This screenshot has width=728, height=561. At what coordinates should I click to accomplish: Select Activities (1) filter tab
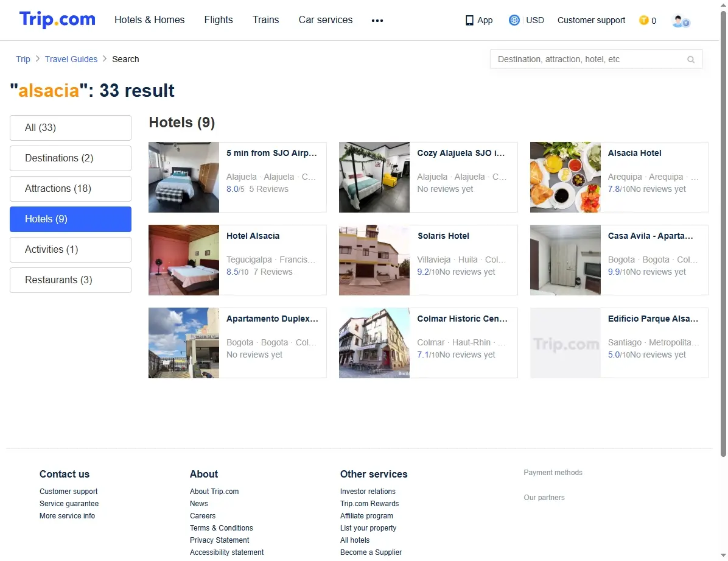coord(71,250)
